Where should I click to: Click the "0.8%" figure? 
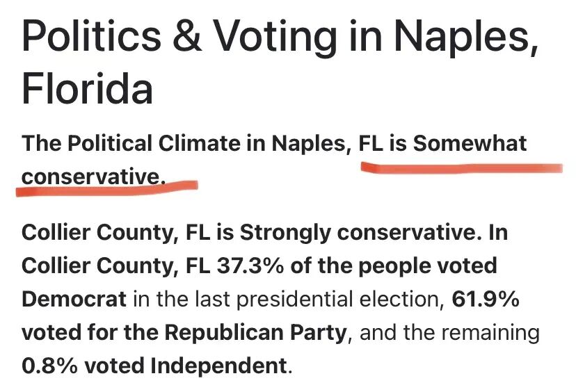click(50, 366)
